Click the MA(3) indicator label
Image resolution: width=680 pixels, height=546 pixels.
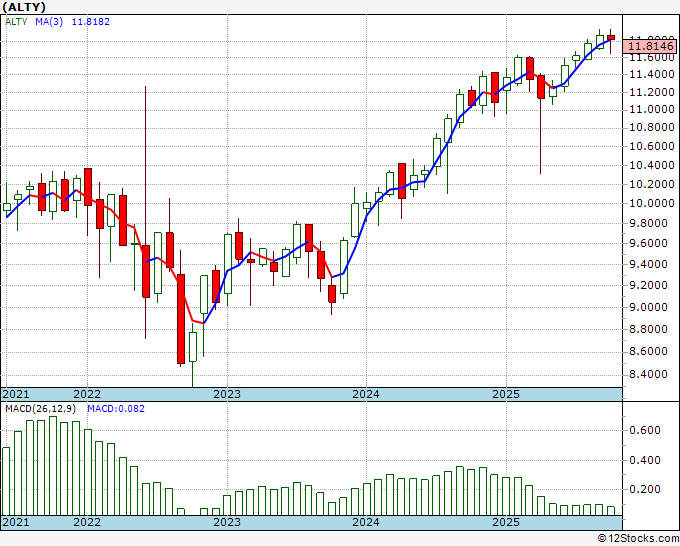(x=49, y=22)
